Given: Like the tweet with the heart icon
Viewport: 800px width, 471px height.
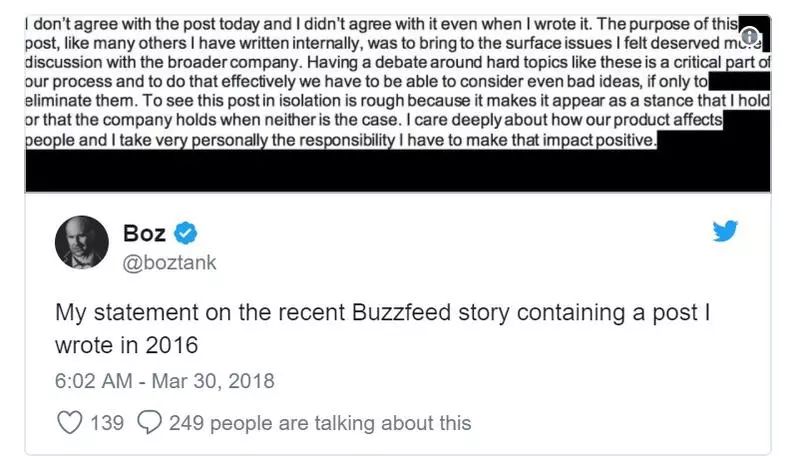Looking at the screenshot, I should point(69,422).
